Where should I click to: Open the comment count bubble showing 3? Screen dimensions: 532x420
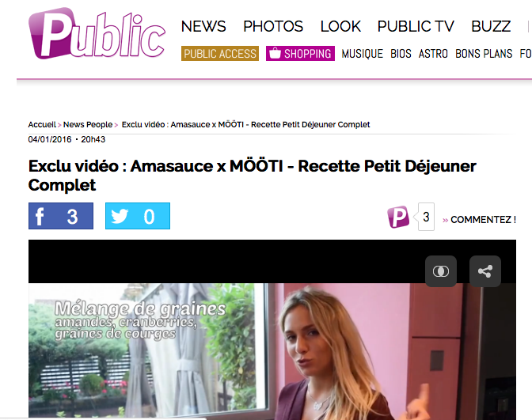coord(426,217)
